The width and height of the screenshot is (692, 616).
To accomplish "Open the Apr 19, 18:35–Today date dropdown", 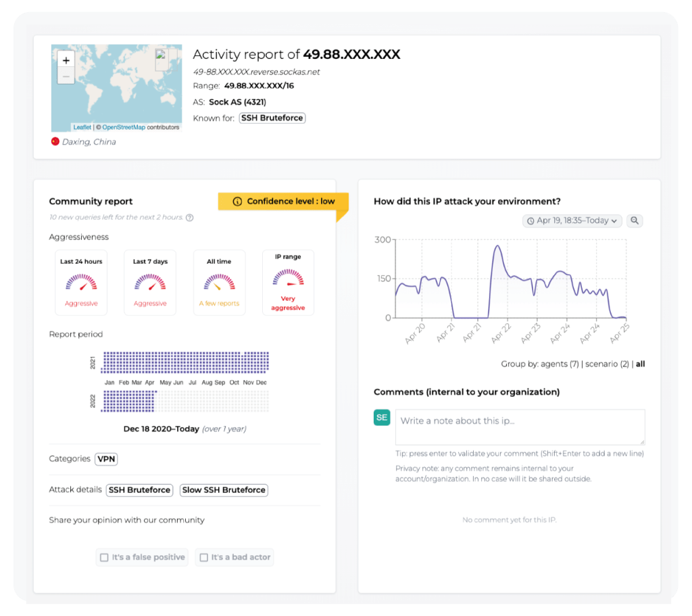I will [572, 220].
